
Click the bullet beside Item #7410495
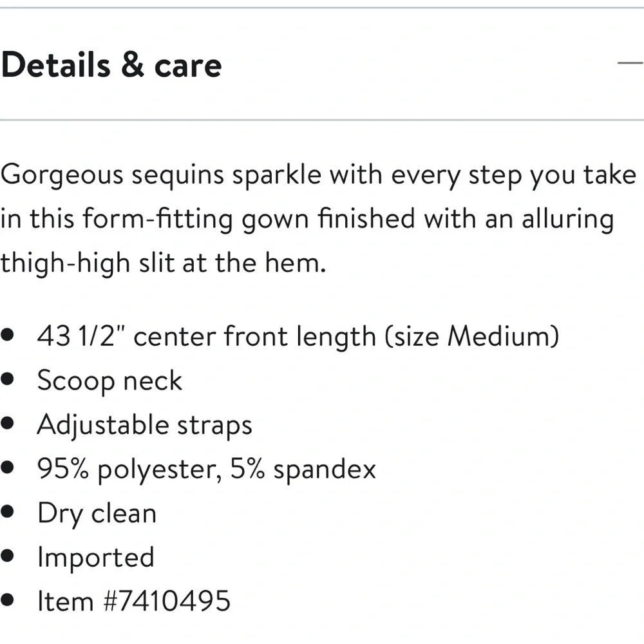[7, 600]
